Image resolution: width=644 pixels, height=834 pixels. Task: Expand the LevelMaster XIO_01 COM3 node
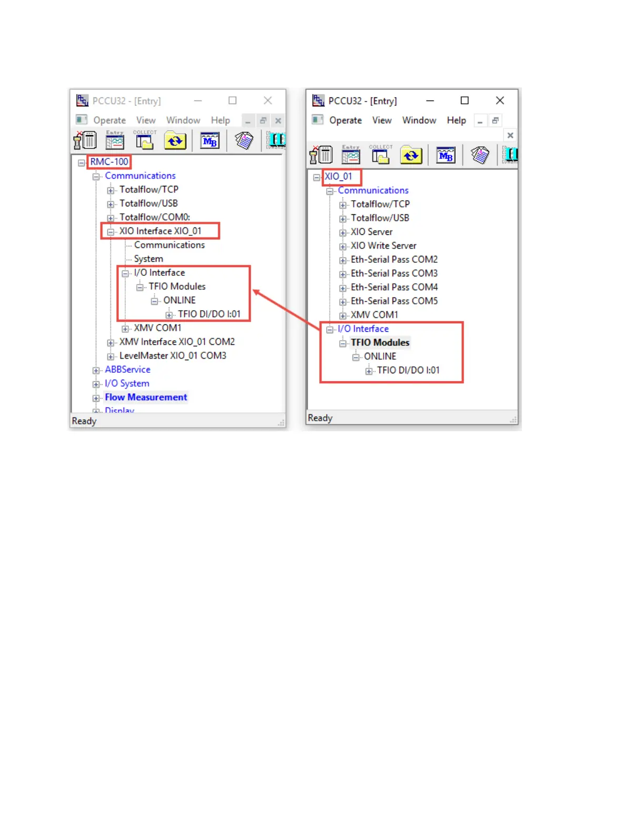(x=110, y=356)
